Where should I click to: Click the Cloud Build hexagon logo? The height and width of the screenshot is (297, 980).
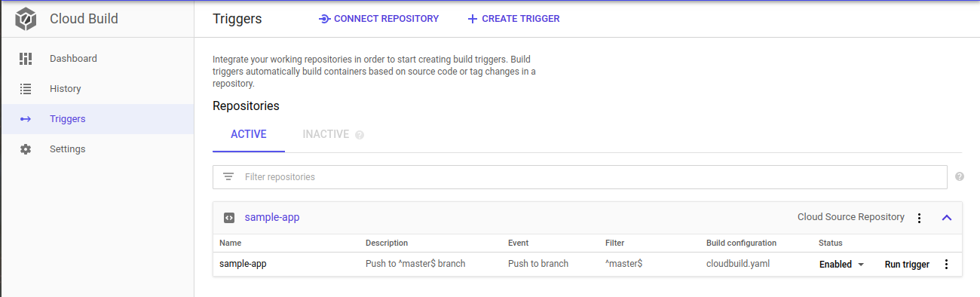tap(26, 20)
